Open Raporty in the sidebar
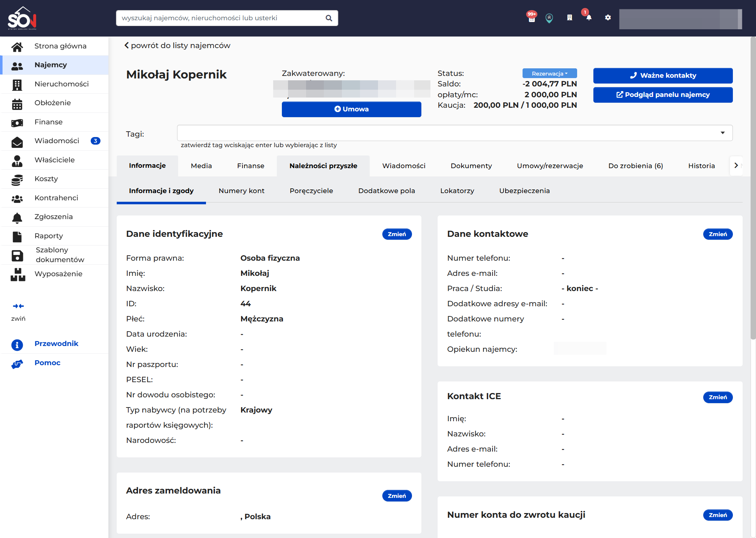This screenshot has width=756, height=538. click(x=55, y=236)
